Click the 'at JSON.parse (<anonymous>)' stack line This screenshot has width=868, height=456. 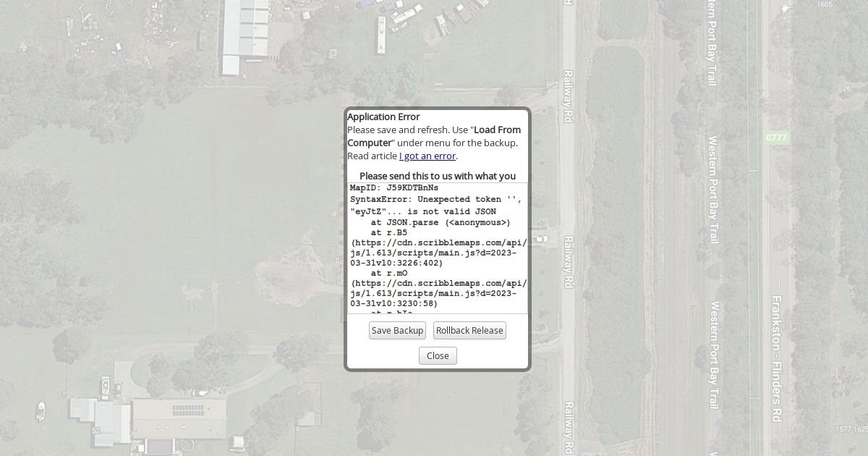441,222
